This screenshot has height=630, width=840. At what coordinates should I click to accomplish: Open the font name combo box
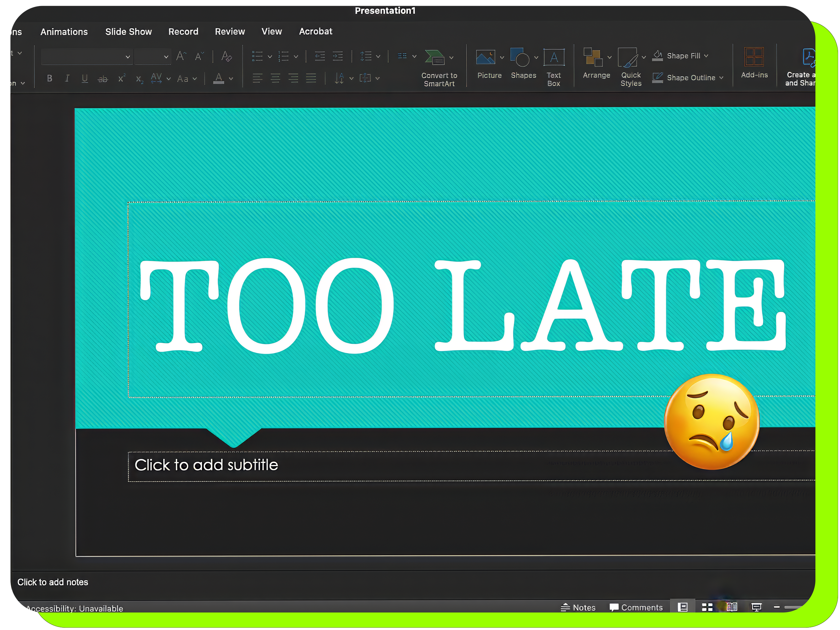pos(87,56)
